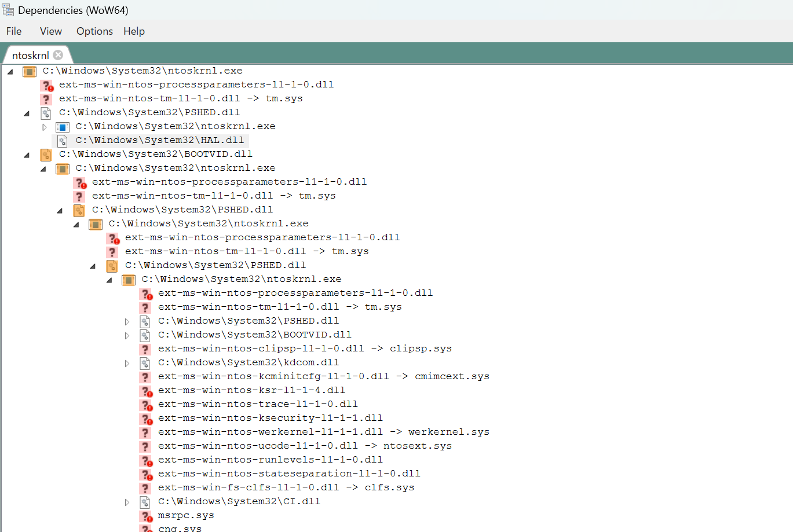This screenshot has width=793, height=532.
Task: Open the View menu
Action: (x=50, y=31)
